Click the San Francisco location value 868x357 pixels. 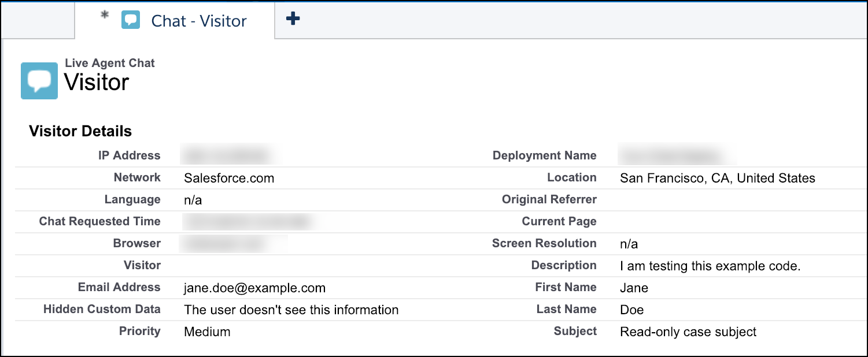(717, 178)
